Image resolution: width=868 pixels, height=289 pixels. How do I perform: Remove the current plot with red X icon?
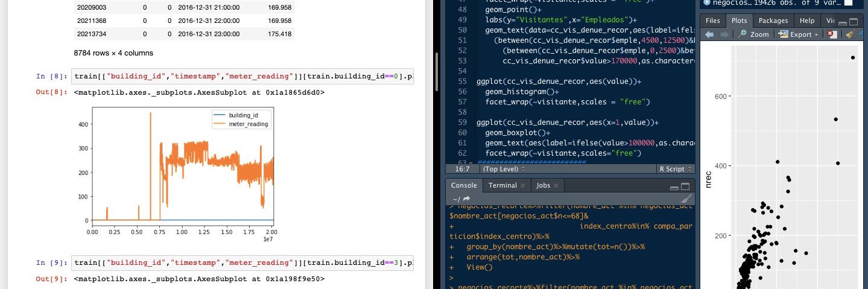(832, 34)
